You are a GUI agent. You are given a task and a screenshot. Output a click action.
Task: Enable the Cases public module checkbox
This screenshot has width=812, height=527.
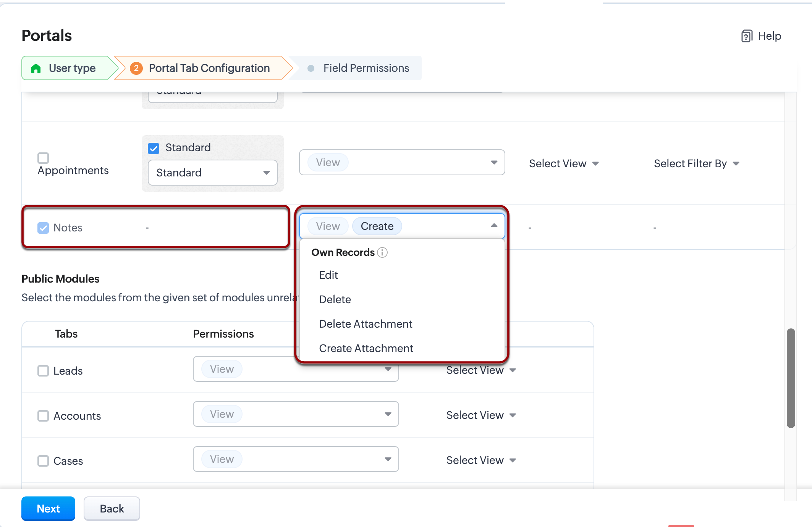click(x=43, y=461)
